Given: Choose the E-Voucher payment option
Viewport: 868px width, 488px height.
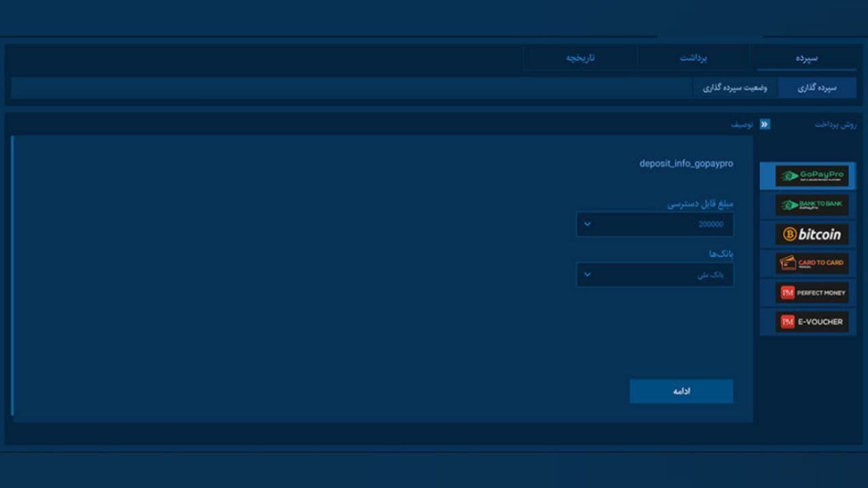Looking at the screenshot, I should pos(811,322).
